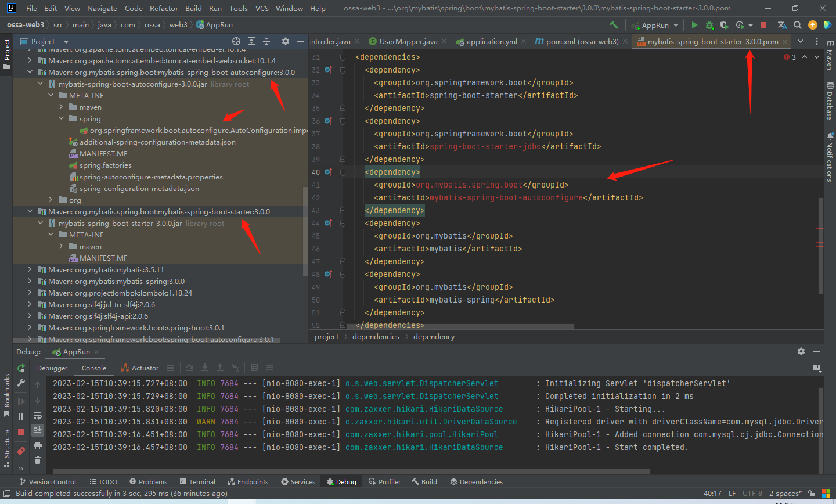Screen dimensions: 836x504
Task: Run AppRun with coverage icon
Action: click(724, 25)
